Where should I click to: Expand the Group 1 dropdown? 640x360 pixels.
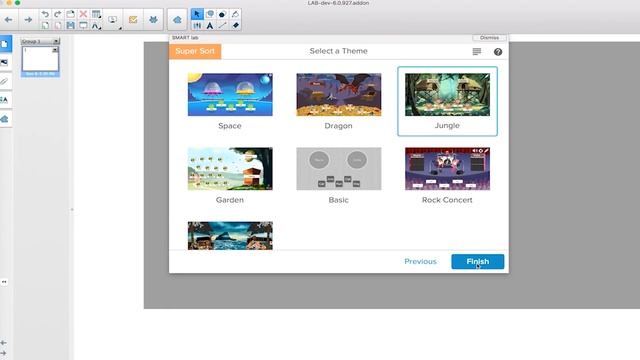coord(56,41)
